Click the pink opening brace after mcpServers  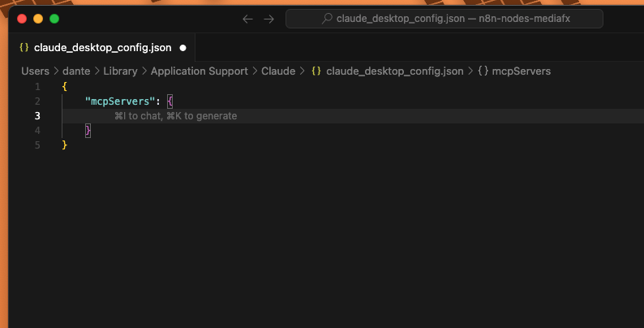[x=170, y=101]
